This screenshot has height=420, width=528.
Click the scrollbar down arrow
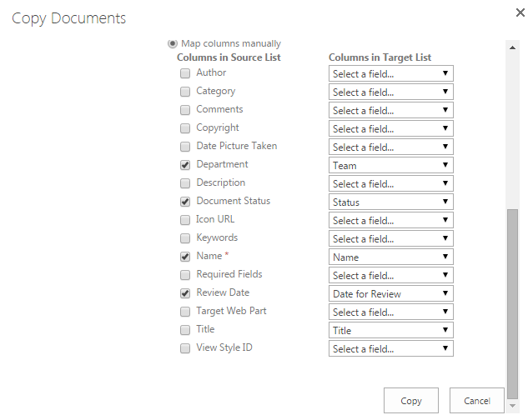tap(512, 406)
